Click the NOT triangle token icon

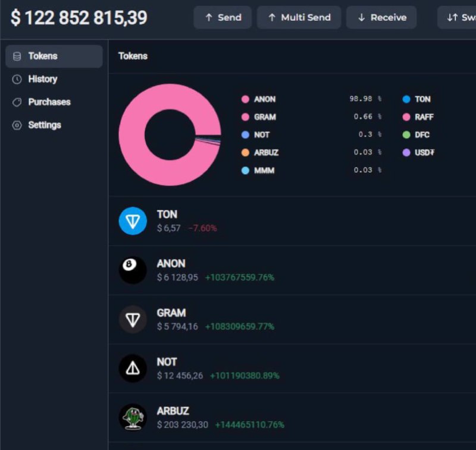point(133,369)
